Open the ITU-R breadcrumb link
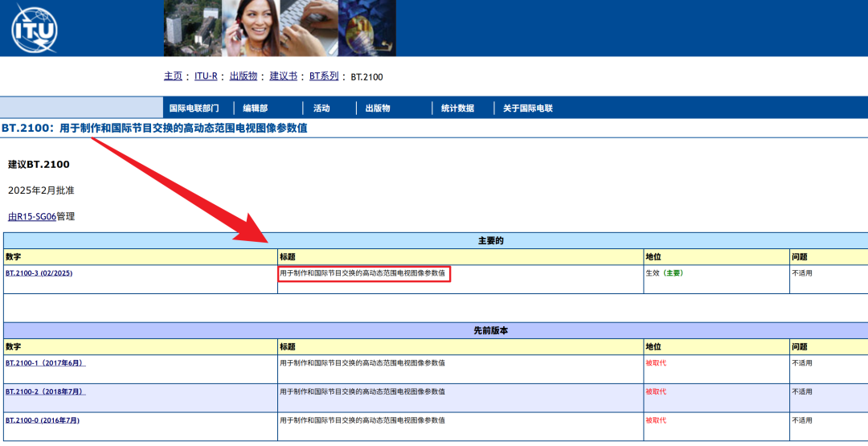 [x=206, y=76]
